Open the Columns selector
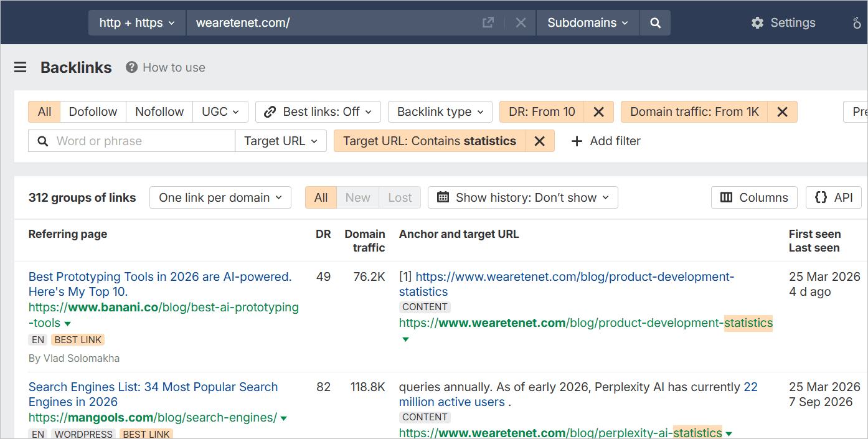The height and width of the screenshot is (439, 868). (x=754, y=197)
